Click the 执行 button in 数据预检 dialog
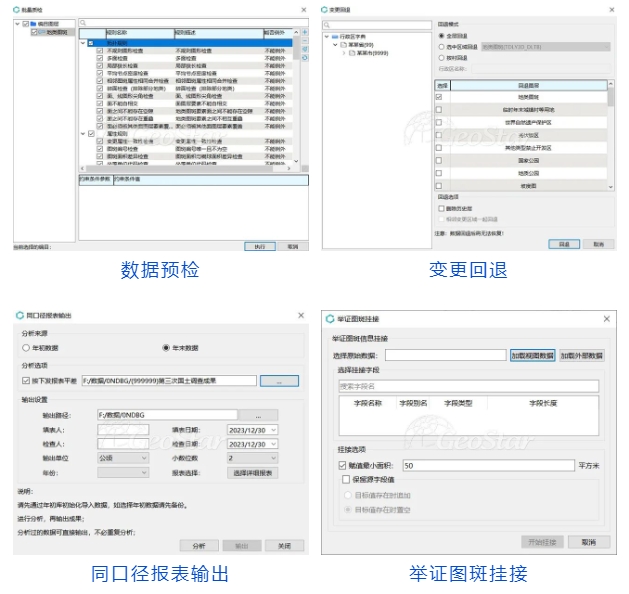Screen dimensions: 629x594 [259, 245]
